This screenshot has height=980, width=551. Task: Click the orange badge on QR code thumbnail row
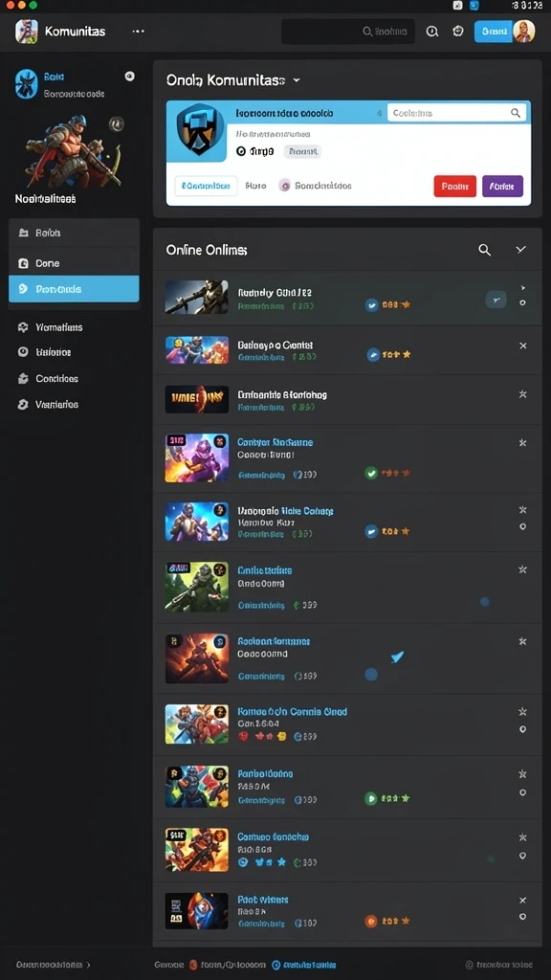click(x=371, y=921)
